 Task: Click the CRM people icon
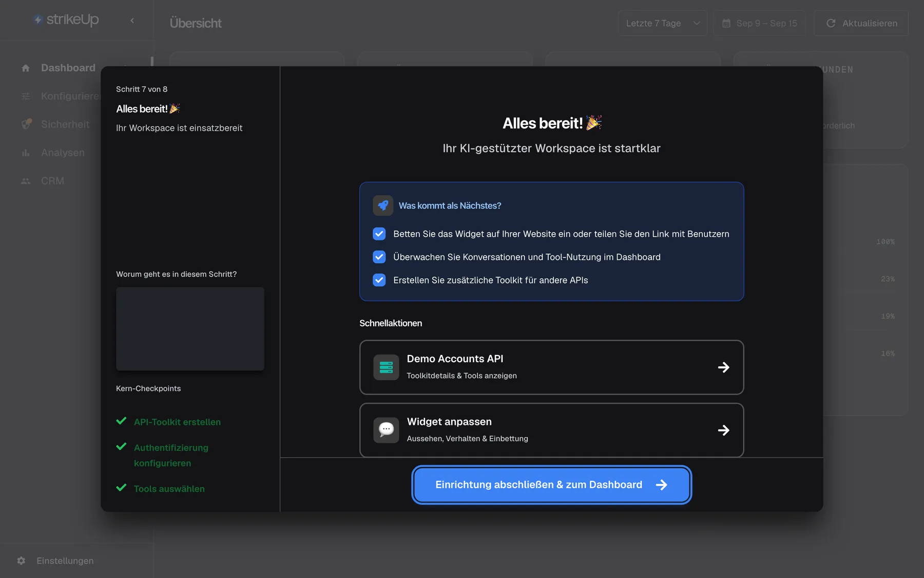[26, 181]
